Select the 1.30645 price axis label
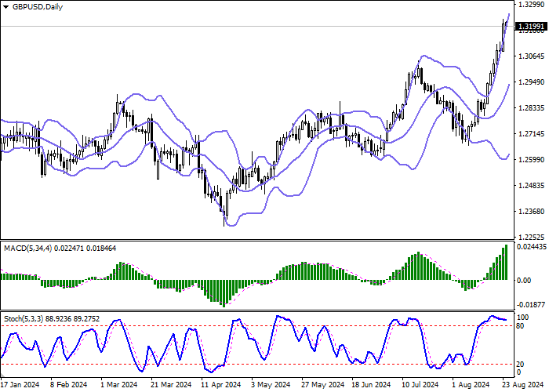The image size is (549, 392). coord(532,56)
